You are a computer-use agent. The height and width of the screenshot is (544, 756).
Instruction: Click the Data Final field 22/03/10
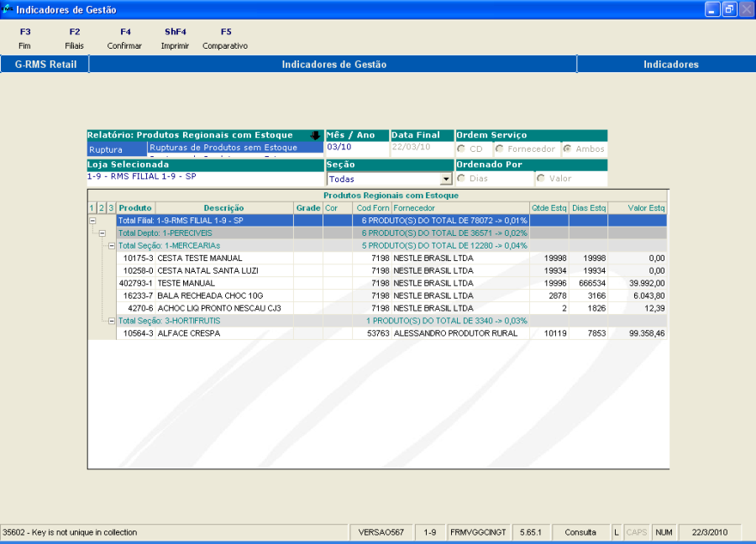click(x=422, y=147)
